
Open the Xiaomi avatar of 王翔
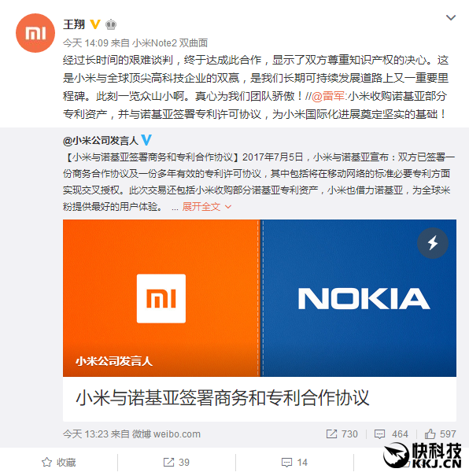click(x=35, y=33)
